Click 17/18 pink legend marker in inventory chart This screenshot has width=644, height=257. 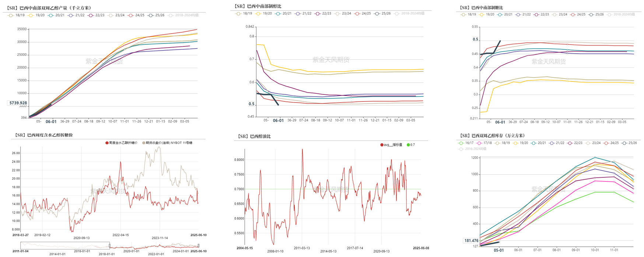(479, 143)
